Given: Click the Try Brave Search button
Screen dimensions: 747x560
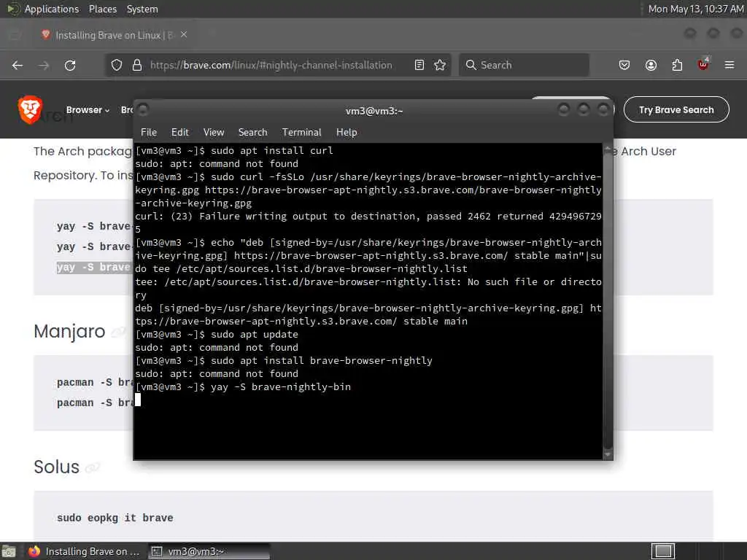Looking at the screenshot, I should point(676,109).
